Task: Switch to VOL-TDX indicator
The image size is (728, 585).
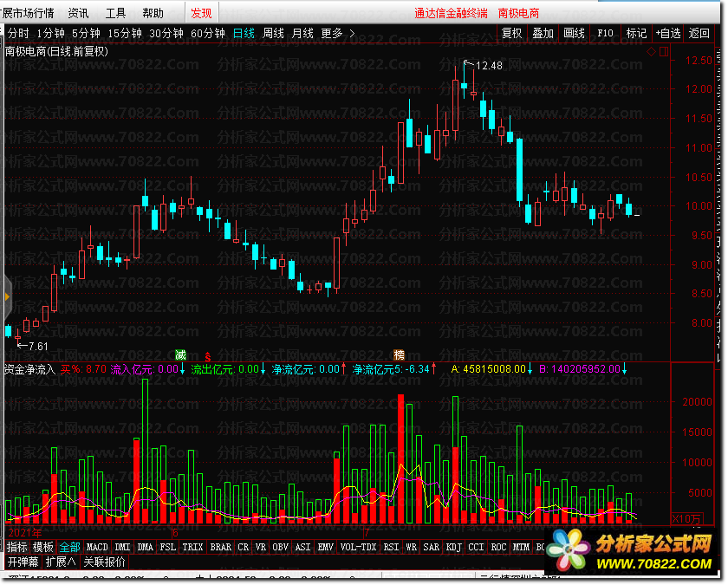Action: coord(358,548)
